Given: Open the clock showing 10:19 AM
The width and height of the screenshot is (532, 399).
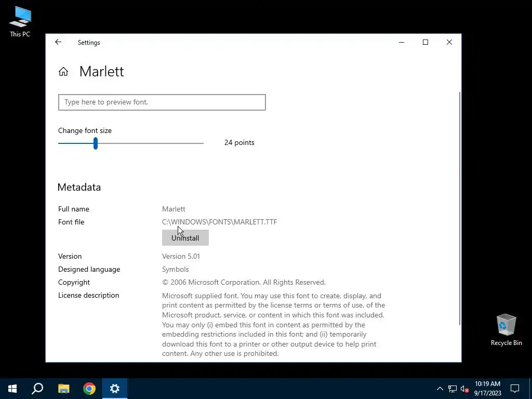Looking at the screenshot, I should (487, 389).
